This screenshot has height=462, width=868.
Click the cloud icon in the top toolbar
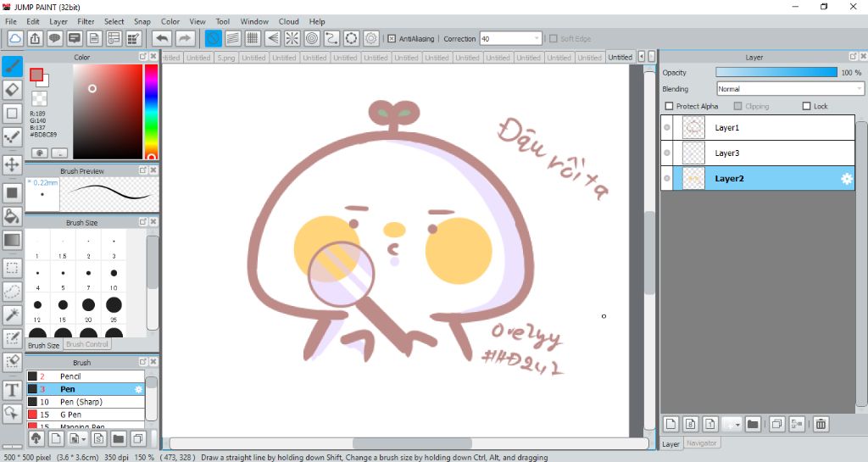pos(15,39)
